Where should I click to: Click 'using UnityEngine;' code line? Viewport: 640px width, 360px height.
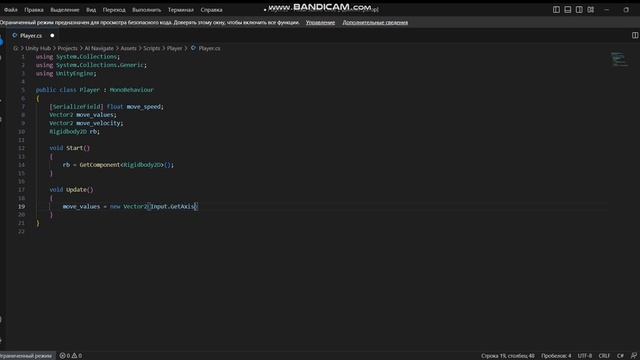click(x=66, y=73)
